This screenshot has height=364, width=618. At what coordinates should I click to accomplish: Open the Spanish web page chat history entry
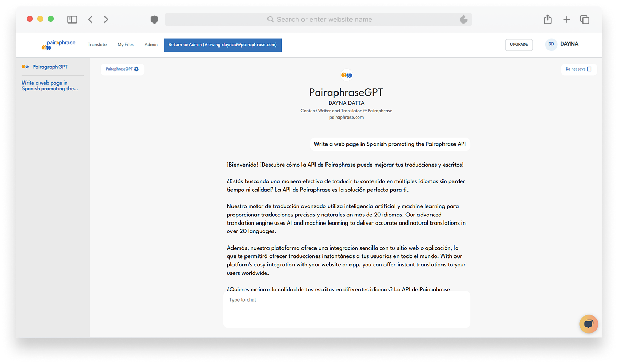click(50, 86)
